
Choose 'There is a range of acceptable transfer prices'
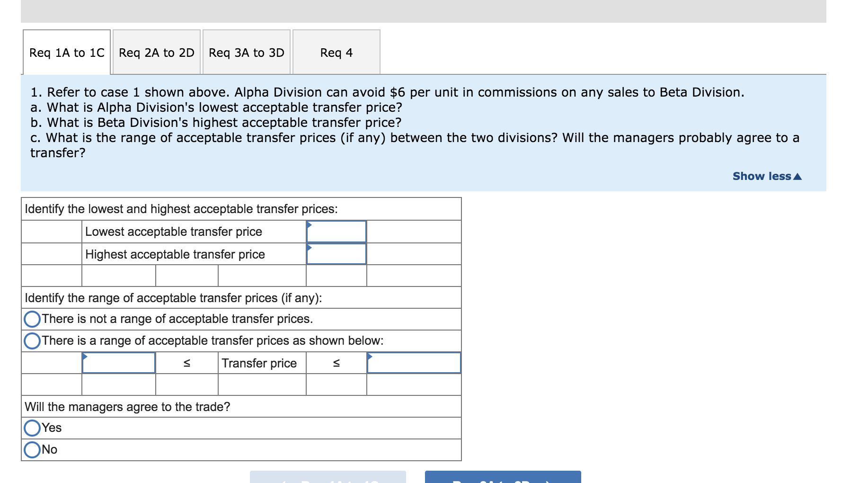coord(31,340)
